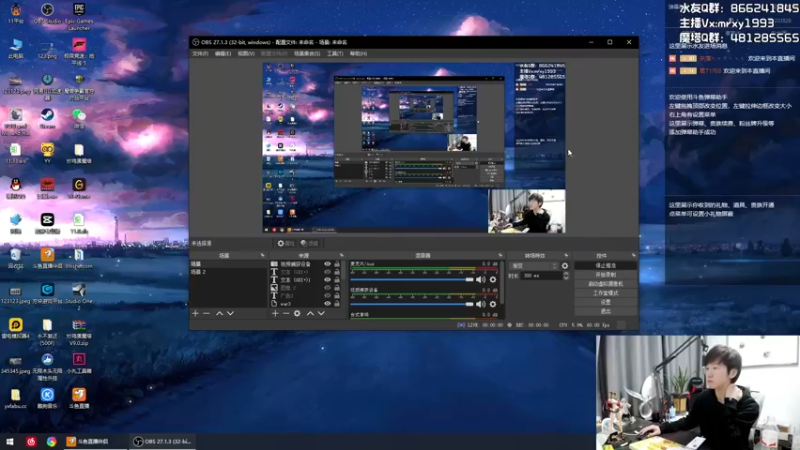800x450 pixels.
Task: Switch to 斗鱼直播伴侣 in the taskbar
Action: [x=95, y=441]
